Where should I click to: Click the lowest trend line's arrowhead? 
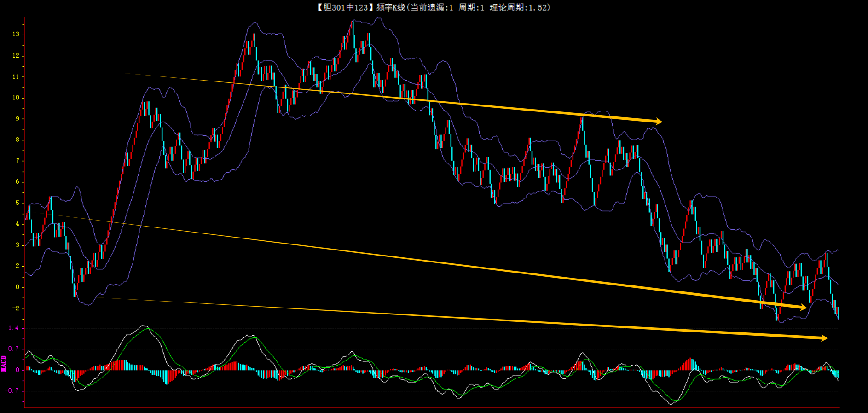pos(823,338)
